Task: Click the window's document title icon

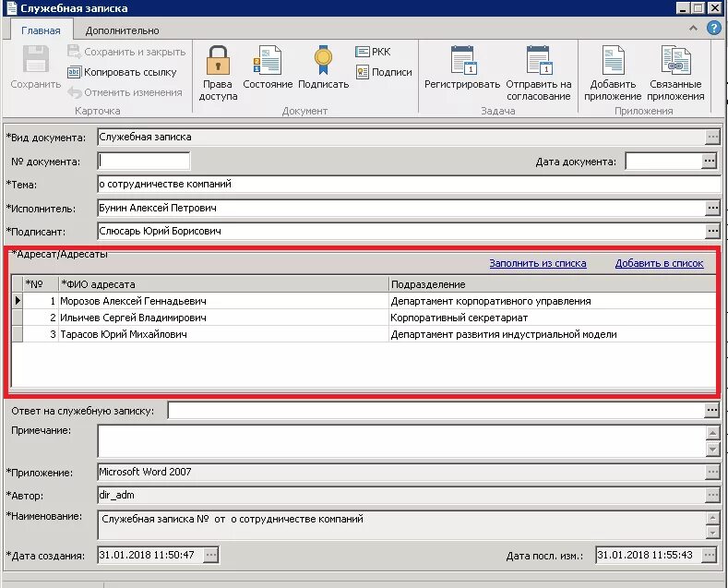Action: (x=12, y=8)
